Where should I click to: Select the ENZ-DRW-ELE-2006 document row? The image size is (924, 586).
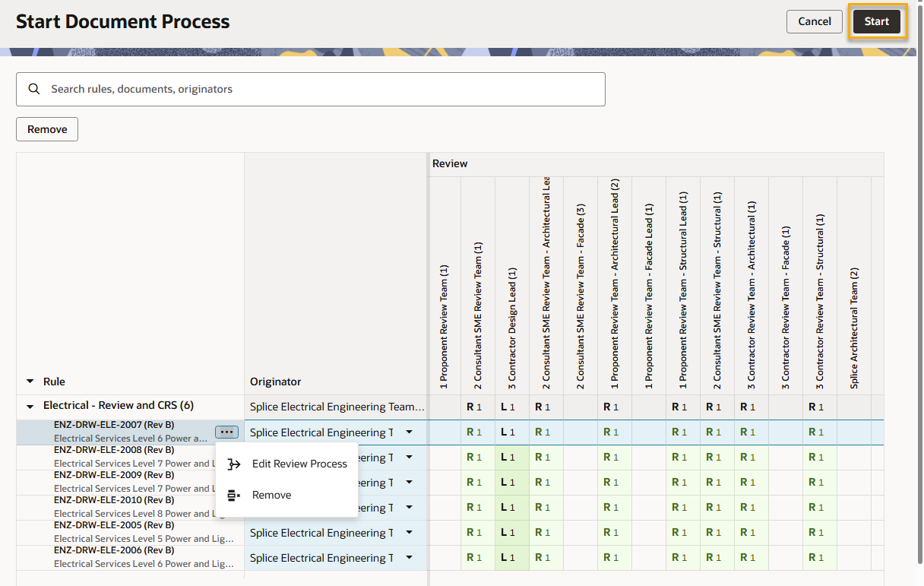[129, 557]
